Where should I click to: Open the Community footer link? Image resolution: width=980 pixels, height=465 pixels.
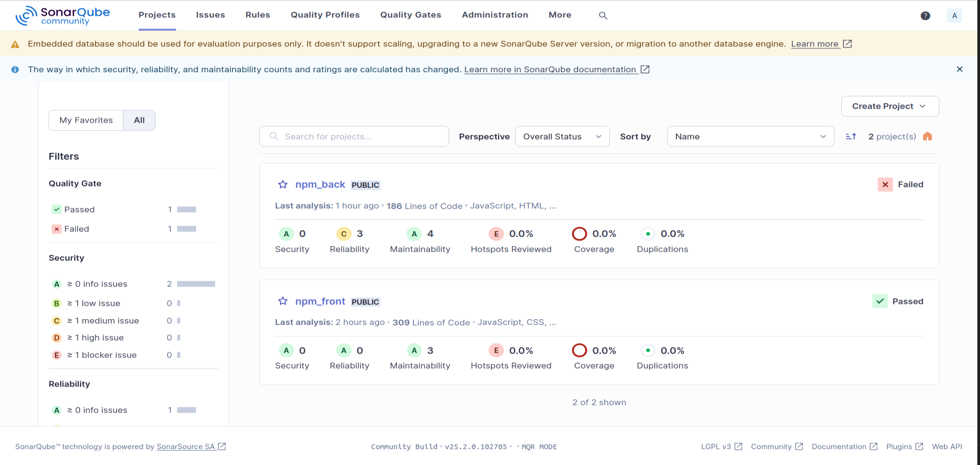pyautogui.click(x=777, y=447)
